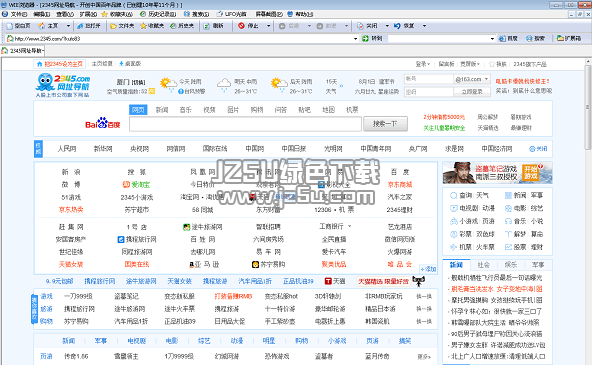Click the Restore undo-arrow toolbar icon
The width and height of the screenshot is (592, 365).
point(404,26)
